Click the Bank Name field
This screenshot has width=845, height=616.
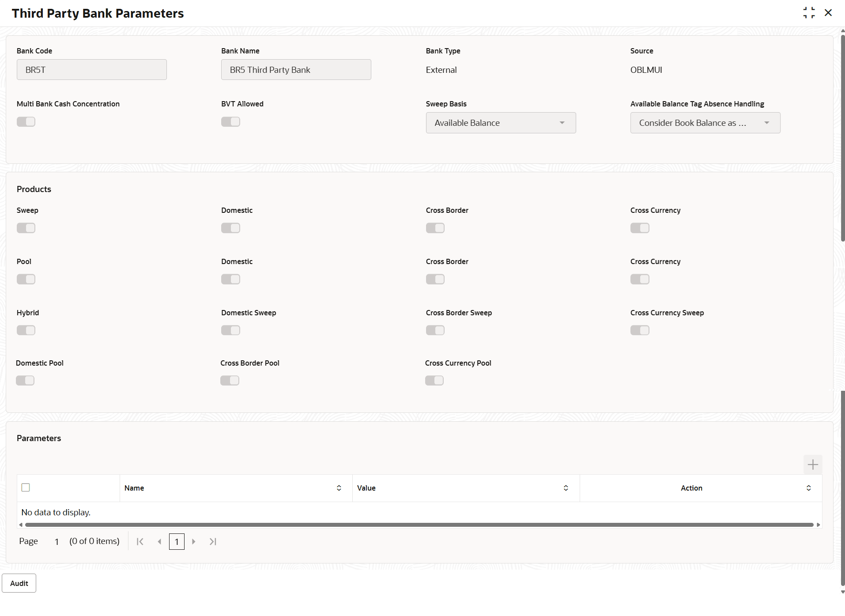[x=296, y=70]
